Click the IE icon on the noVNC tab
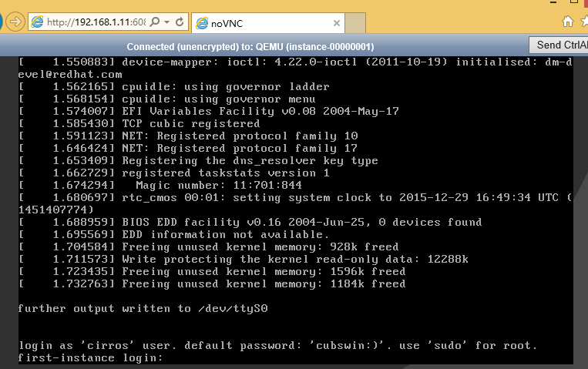This screenshot has width=588, height=369. pos(202,23)
